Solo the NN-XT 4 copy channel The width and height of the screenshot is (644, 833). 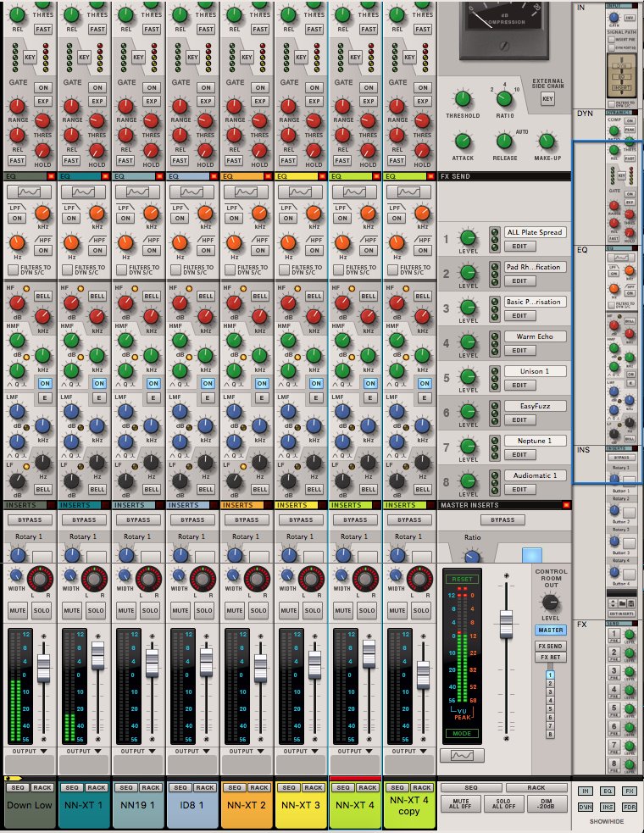421,611
